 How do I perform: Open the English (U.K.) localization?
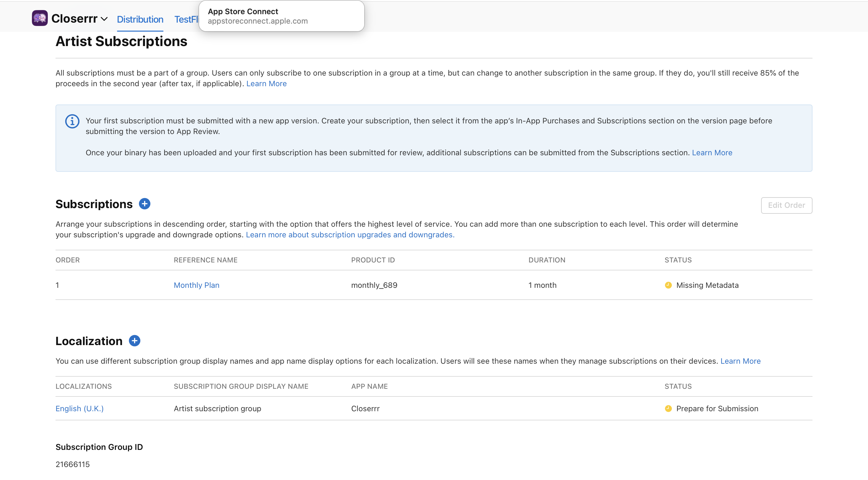(79, 409)
